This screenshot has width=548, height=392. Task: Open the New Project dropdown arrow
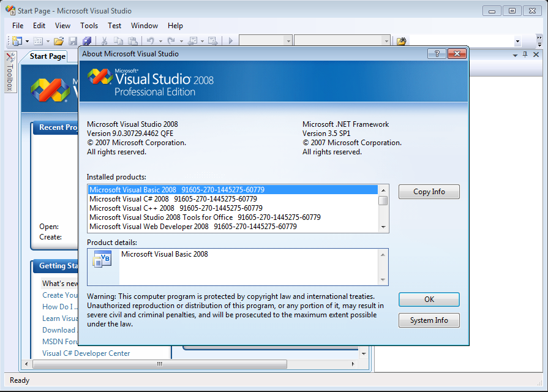coord(28,41)
